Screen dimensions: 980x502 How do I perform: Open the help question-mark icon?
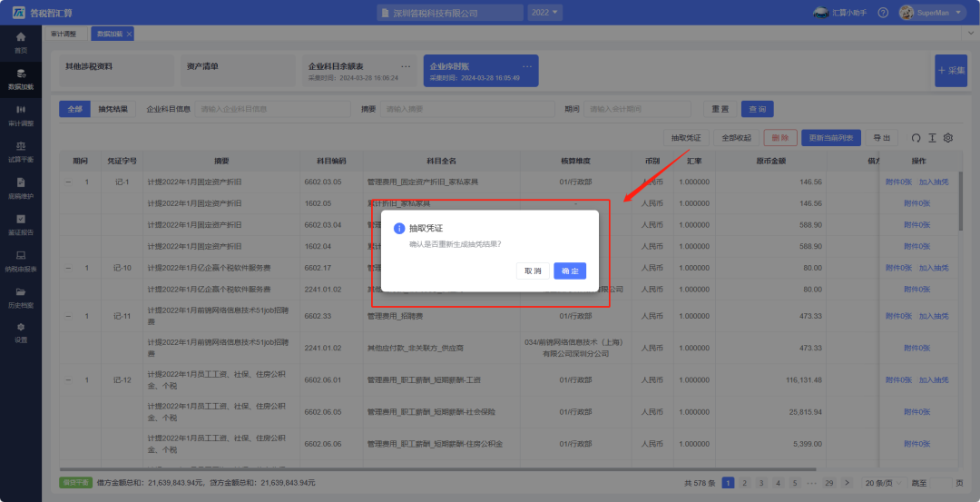[883, 13]
